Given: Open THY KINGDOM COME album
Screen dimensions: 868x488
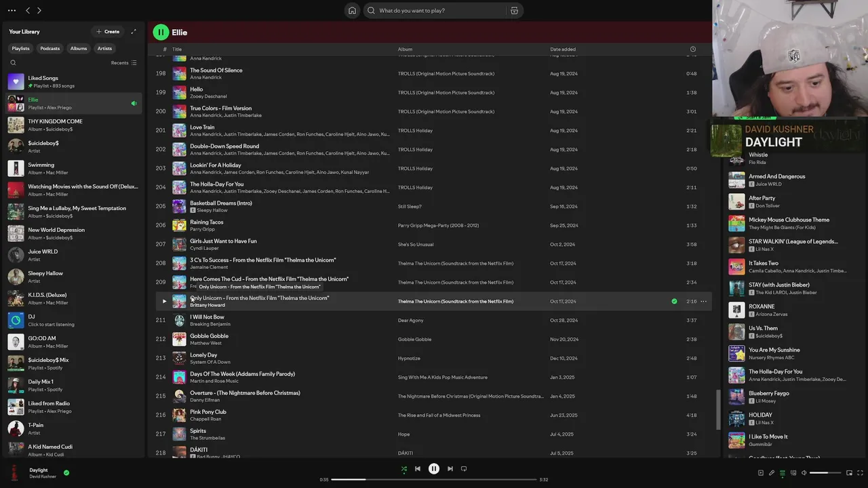Looking at the screenshot, I should point(73,125).
